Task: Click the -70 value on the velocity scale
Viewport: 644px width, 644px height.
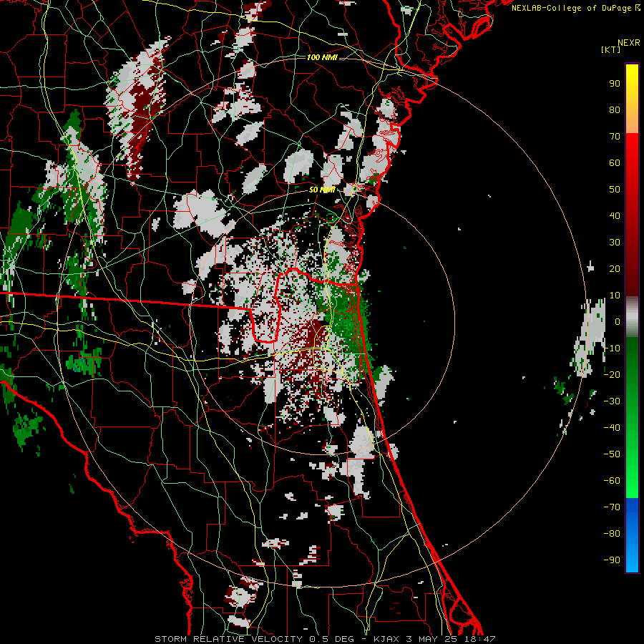Action: (612, 507)
